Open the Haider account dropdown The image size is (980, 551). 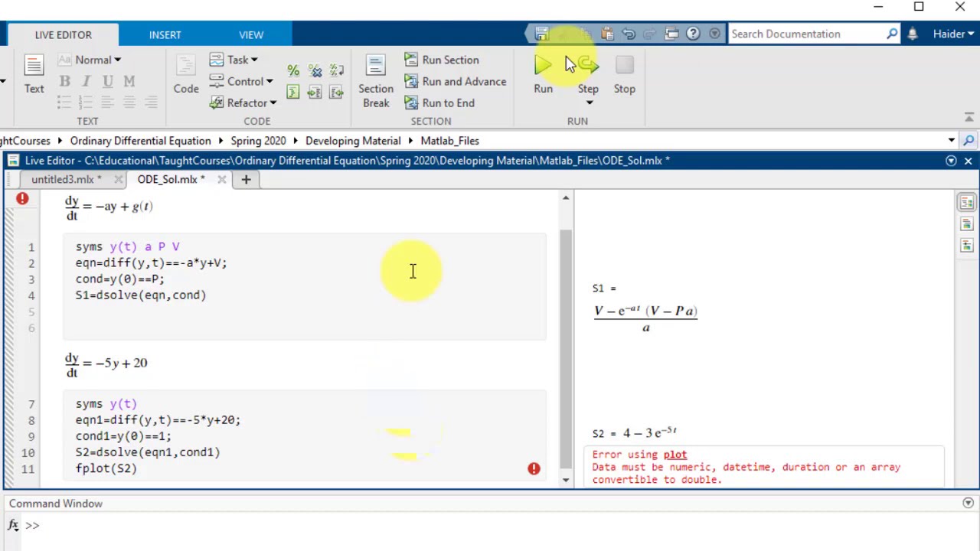coord(952,34)
